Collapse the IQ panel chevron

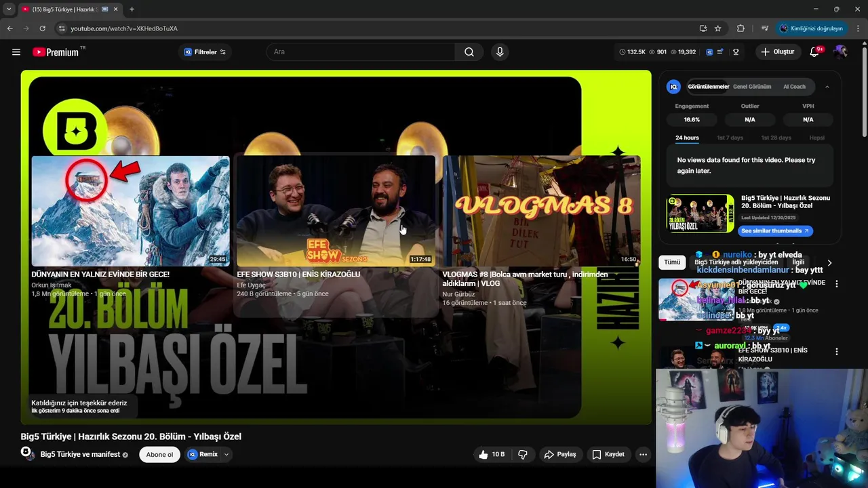point(827,87)
